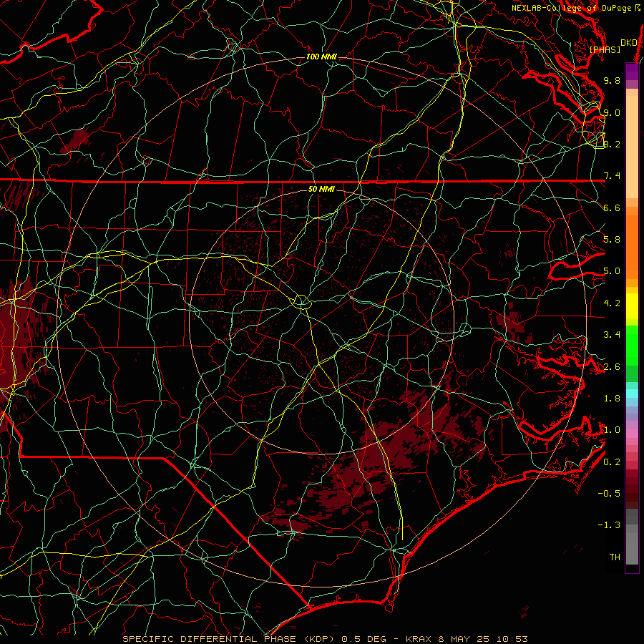Image resolution: width=644 pixels, height=644 pixels.
Task: Select the orange swatch on the color bar
Action: 632,246
